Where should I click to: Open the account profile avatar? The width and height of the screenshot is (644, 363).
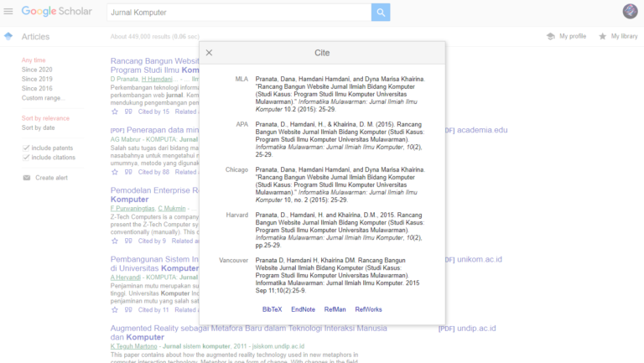click(630, 12)
